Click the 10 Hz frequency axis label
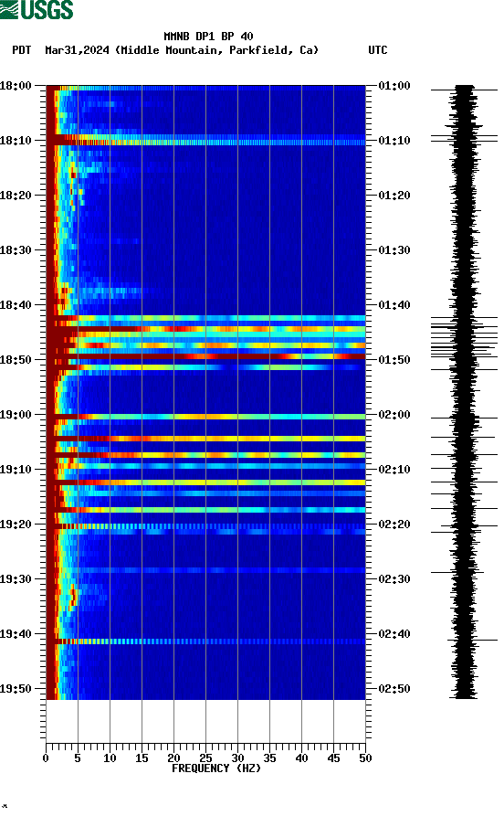This screenshot has height=816, width=504. (x=110, y=758)
